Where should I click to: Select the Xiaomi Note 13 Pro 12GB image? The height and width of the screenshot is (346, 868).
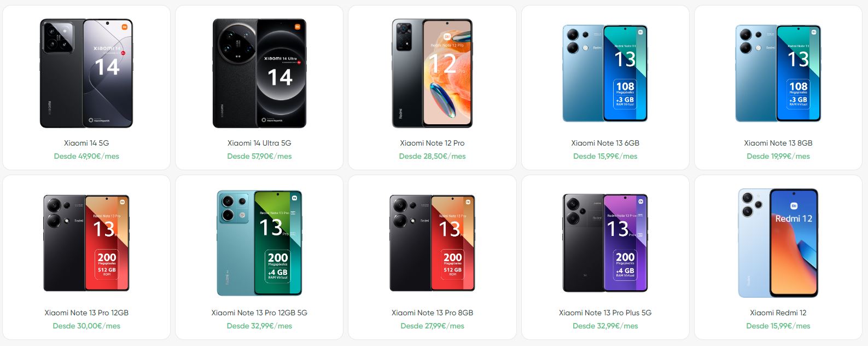tap(86, 243)
